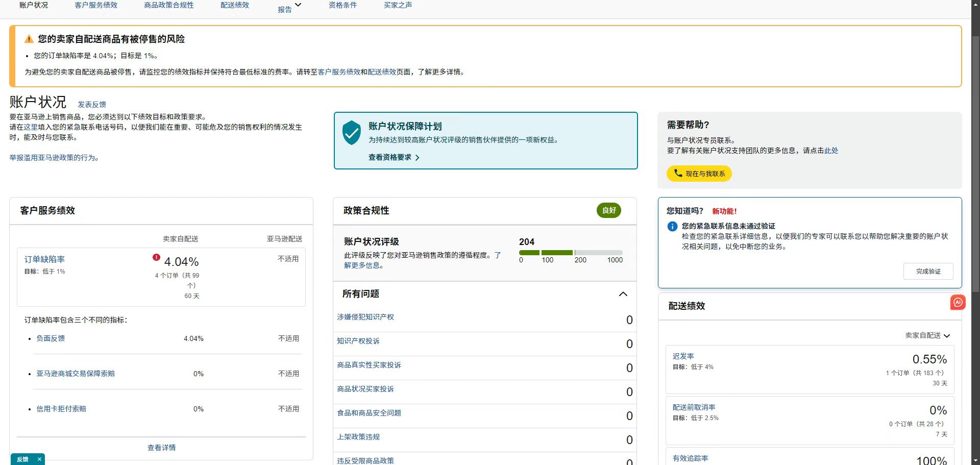Click the shield checkmark icon for account protection plan

click(x=352, y=133)
